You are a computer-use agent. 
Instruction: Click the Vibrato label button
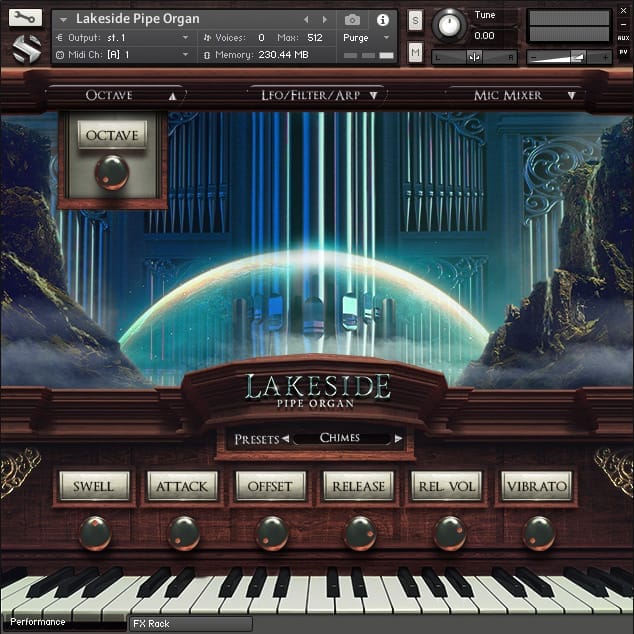click(x=537, y=486)
